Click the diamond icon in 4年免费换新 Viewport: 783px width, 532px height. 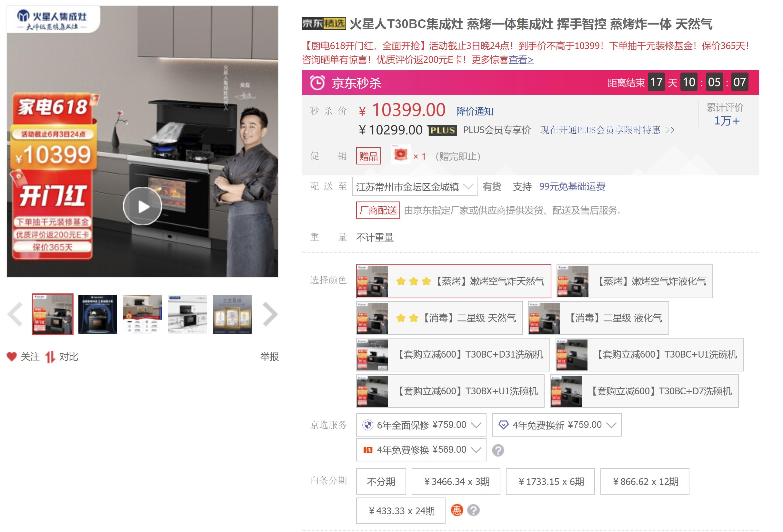tap(503, 425)
